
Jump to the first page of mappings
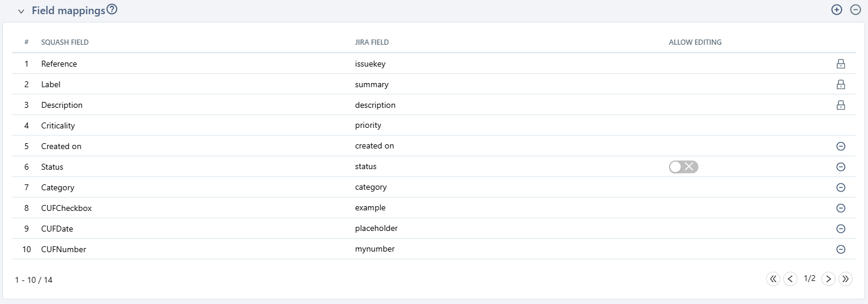[x=773, y=279]
